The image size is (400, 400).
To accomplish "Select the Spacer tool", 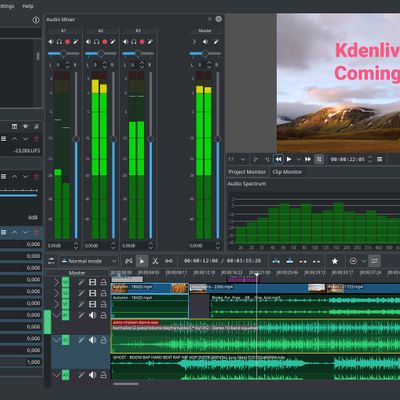I will [169, 261].
